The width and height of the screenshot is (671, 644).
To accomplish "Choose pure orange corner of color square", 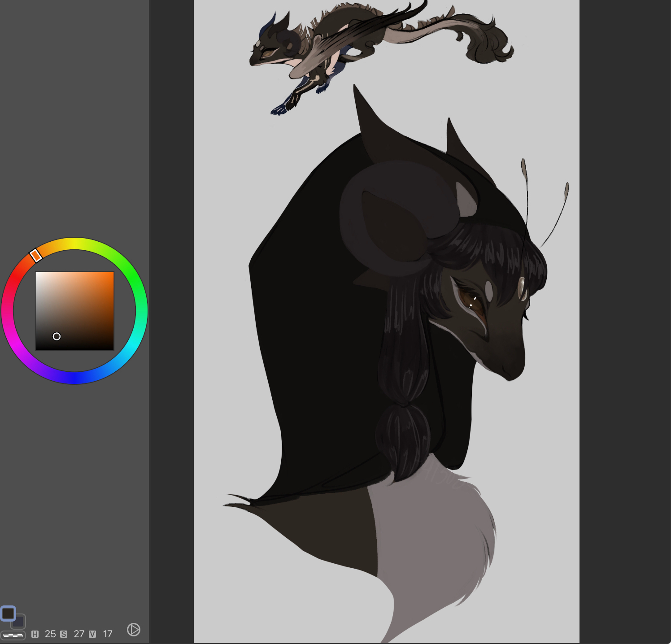I will tap(113, 273).
